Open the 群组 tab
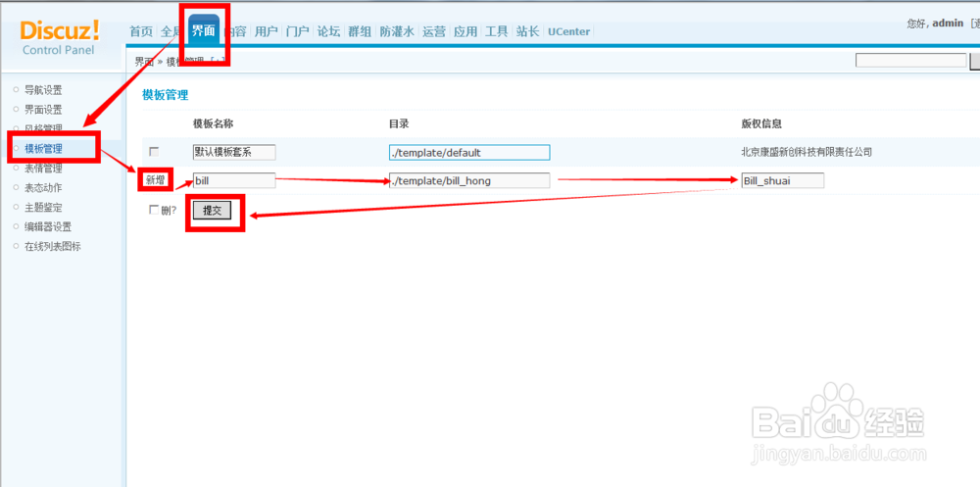The height and width of the screenshot is (487, 980). coord(360,31)
